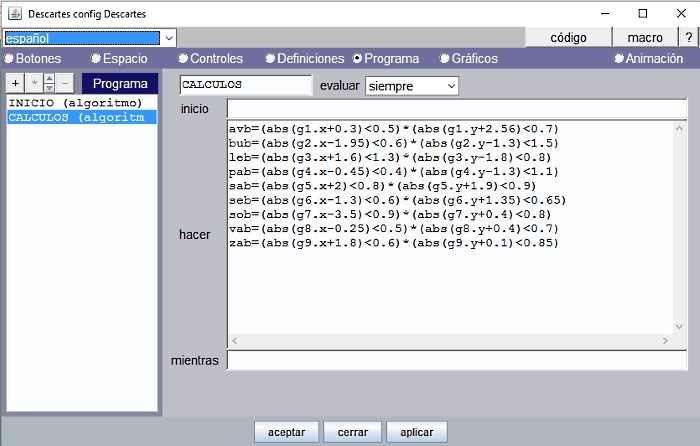
Task: Click the scroll up arrow of hacer area
Action: [679, 128]
